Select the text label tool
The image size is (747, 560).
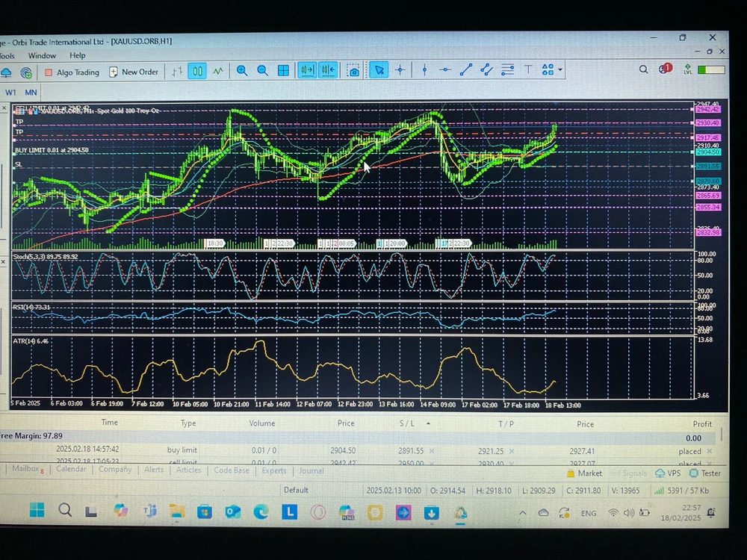point(527,70)
